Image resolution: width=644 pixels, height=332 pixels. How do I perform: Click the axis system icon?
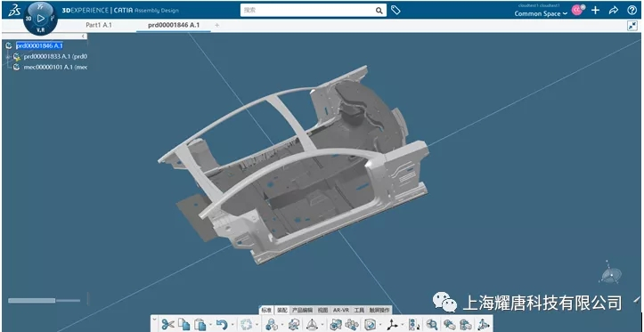tap(393, 324)
